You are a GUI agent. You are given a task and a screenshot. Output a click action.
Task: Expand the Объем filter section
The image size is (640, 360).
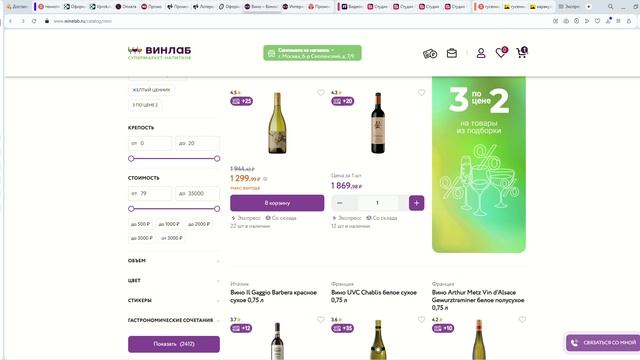click(x=174, y=261)
